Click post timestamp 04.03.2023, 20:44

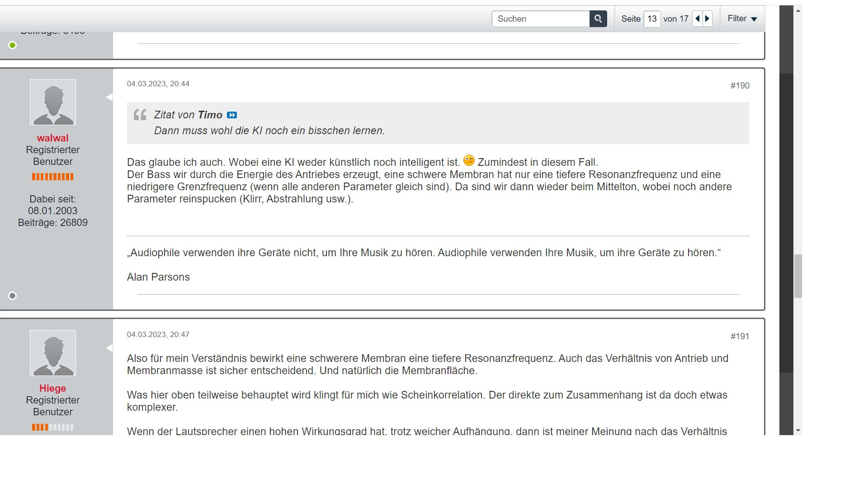[158, 84]
